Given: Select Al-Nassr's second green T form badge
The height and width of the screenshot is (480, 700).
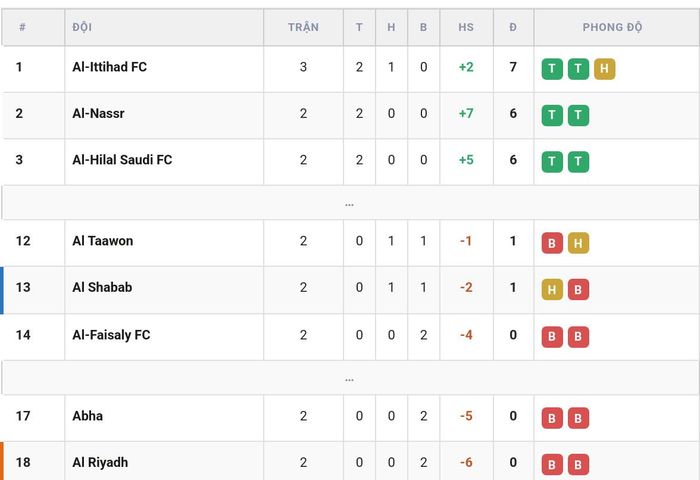Looking at the screenshot, I should pyautogui.click(x=578, y=115).
